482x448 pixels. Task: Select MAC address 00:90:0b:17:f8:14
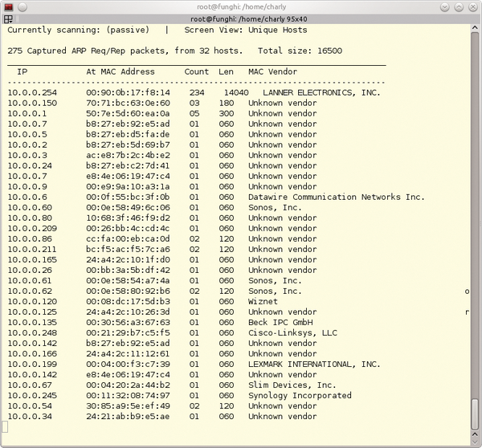[128, 92]
